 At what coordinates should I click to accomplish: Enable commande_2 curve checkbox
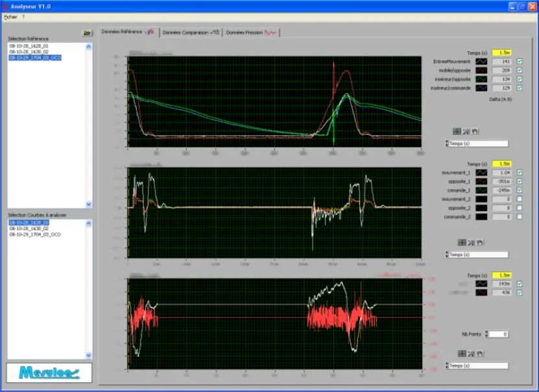click(520, 216)
